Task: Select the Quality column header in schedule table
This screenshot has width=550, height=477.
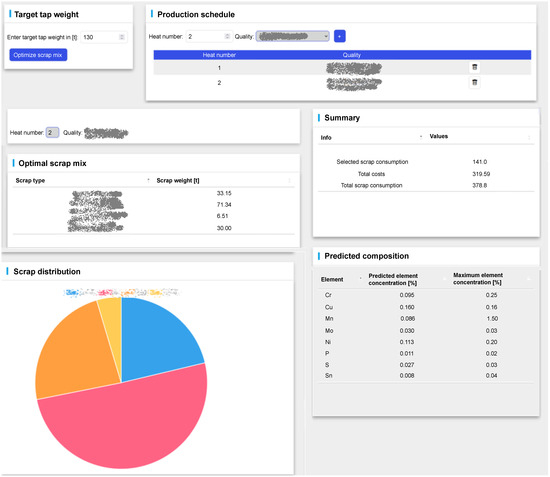Action: coord(351,55)
